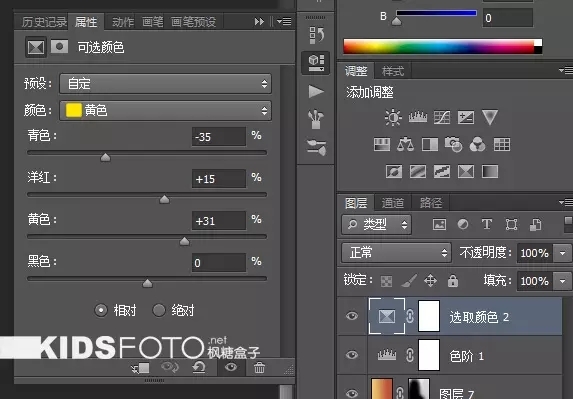This screenshot has width=573, height=399.
Task: Toggle type layer filter
Action: 487,224
